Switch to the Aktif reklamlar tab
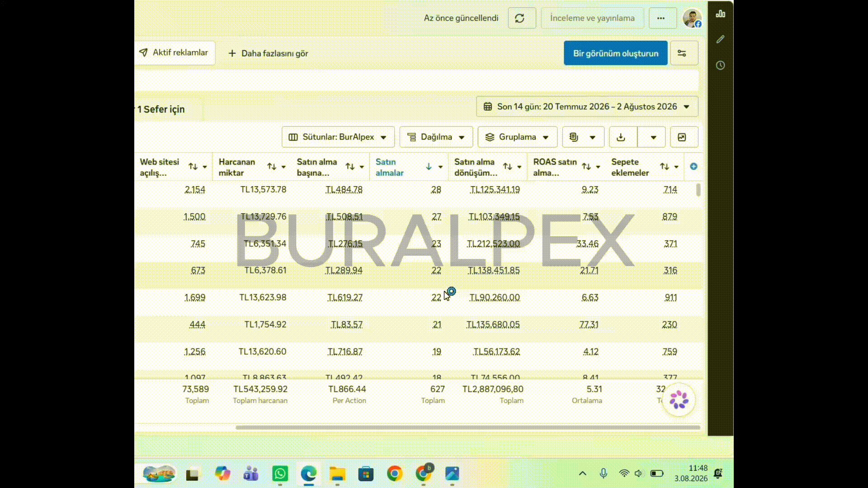 [x=174, y=53]
